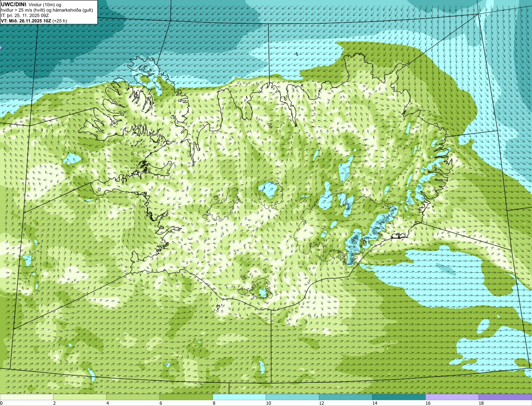The image size is (532, 406).
Task: Click the scale label '16'
Action: pos(428,403)
